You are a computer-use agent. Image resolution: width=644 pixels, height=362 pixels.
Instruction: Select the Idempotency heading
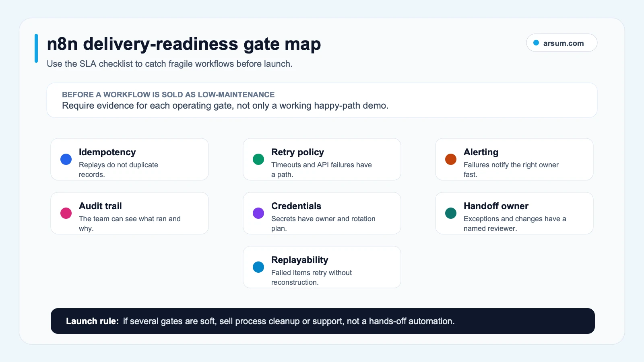click(x=107, y=152)
